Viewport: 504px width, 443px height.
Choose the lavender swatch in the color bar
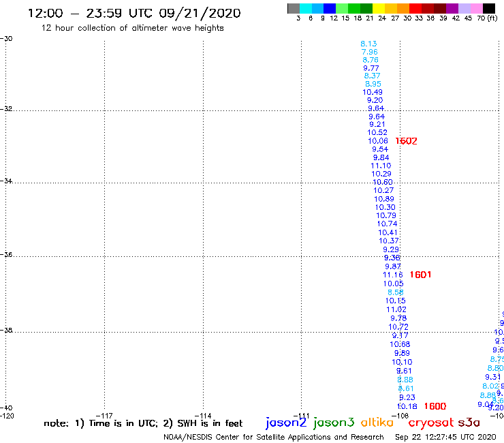pos(464,8)
